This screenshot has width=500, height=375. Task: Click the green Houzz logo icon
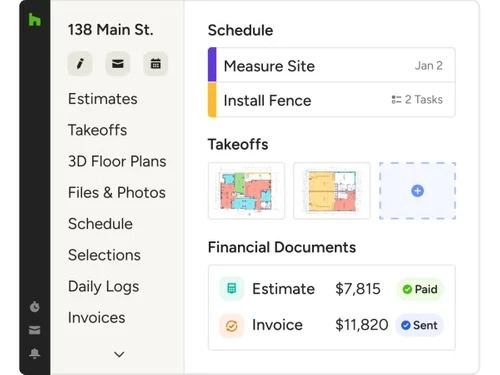tap(35, 20)
